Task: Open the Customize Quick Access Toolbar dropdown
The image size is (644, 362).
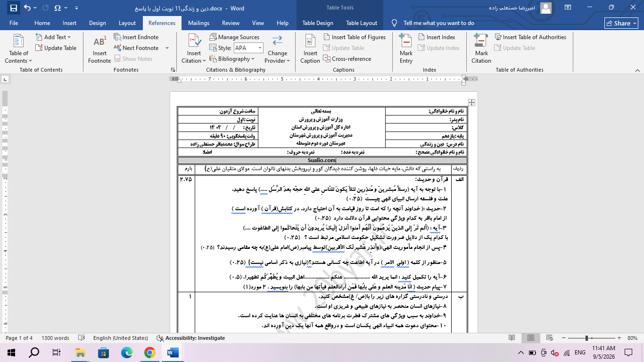Action: click(77, 8)
